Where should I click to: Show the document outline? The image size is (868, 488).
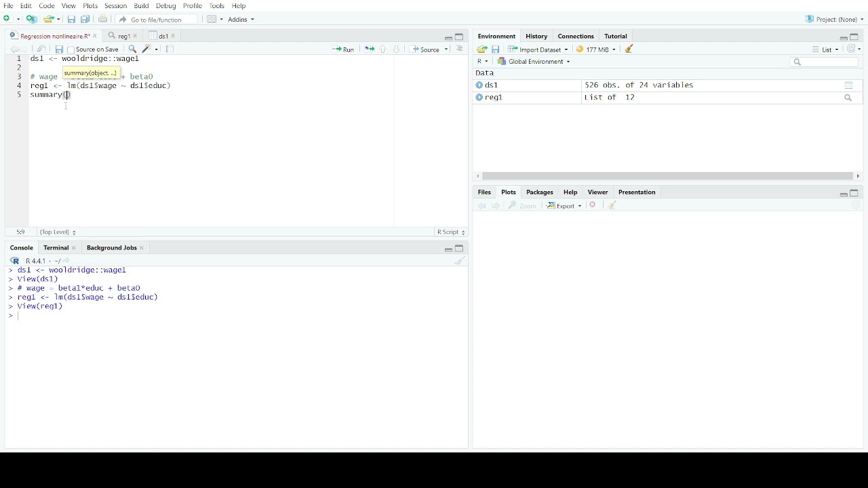click(461, 49)
